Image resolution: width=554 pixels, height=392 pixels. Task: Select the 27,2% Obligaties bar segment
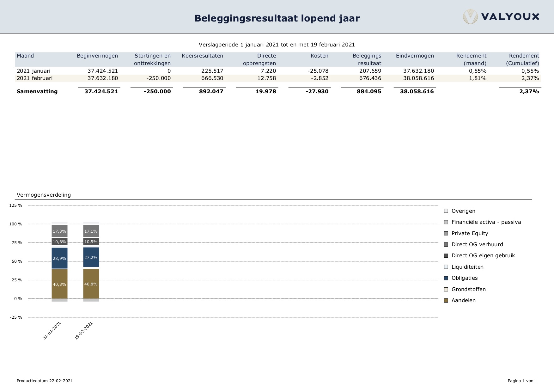click(x=91, y=257)
